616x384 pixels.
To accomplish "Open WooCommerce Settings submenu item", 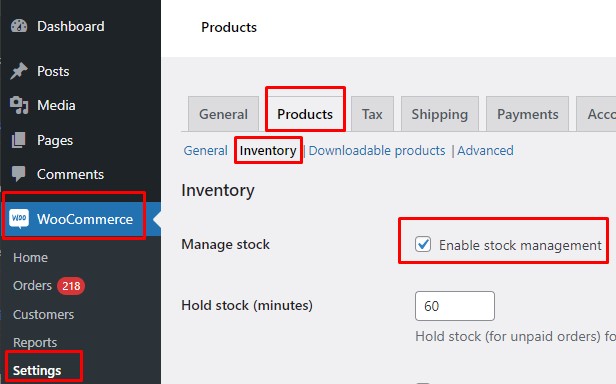I will pyautogui.click(x=37, y=370).
